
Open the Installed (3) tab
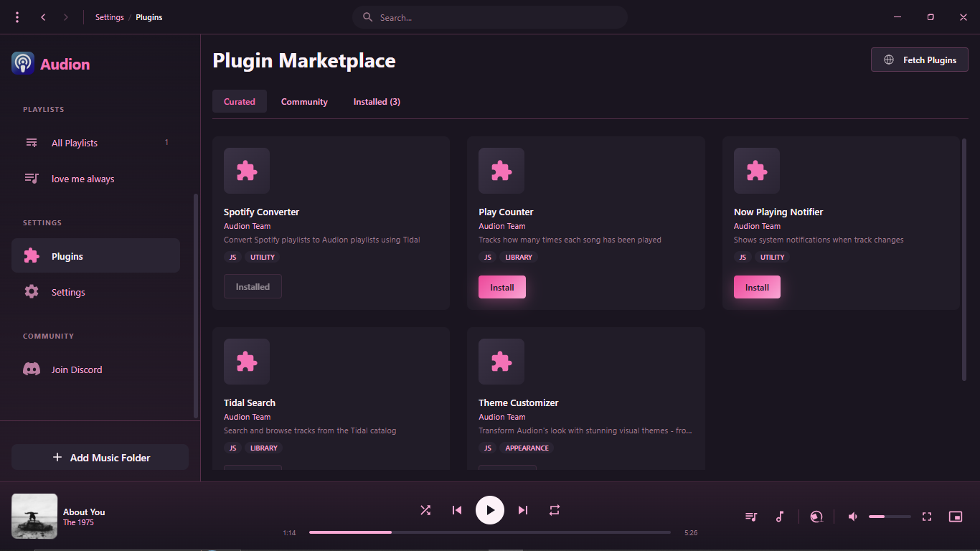(377, 101)
